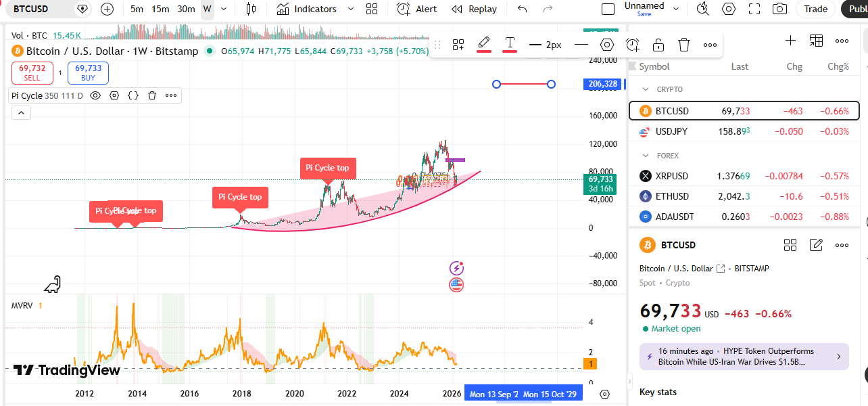
Task: Click the undo arrow
Action: [522, 9]
